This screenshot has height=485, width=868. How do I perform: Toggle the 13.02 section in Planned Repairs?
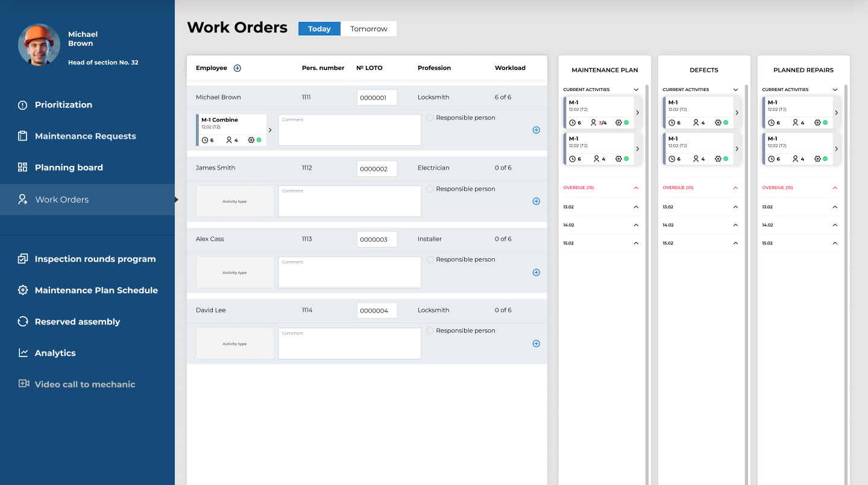[835, 207]
